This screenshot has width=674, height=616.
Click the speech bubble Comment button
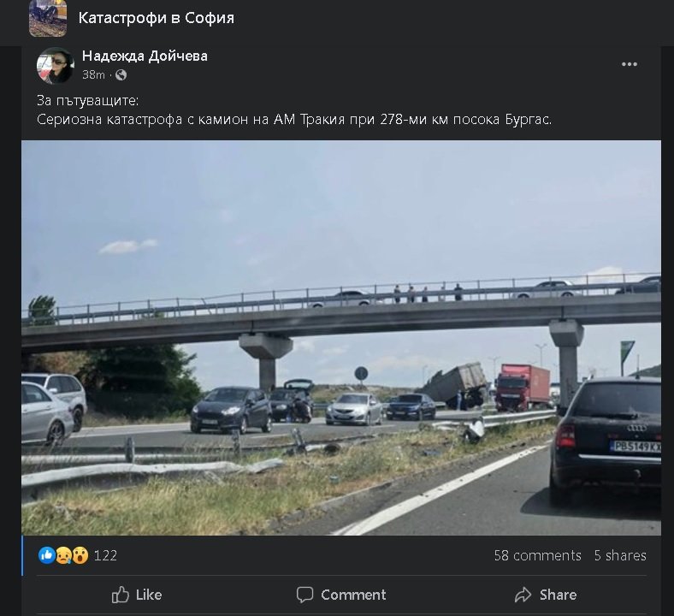pos(340,595)
